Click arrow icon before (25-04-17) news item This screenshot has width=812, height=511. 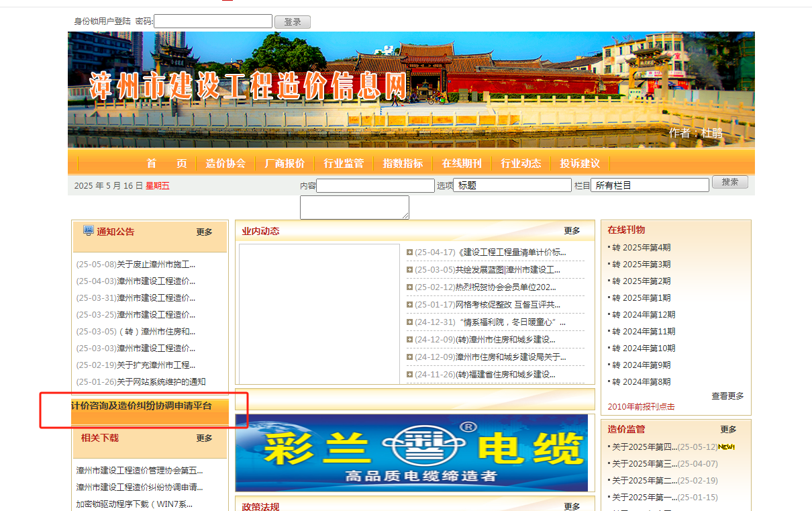(x=409, y=252)
